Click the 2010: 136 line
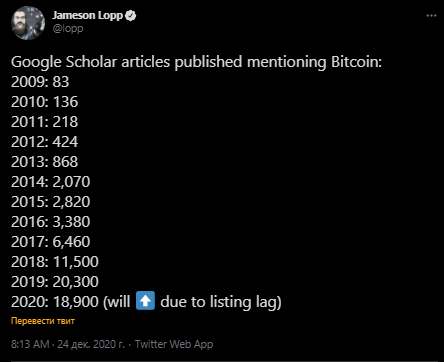This screenshot has height=362, width=444. (x=45, y=102)
